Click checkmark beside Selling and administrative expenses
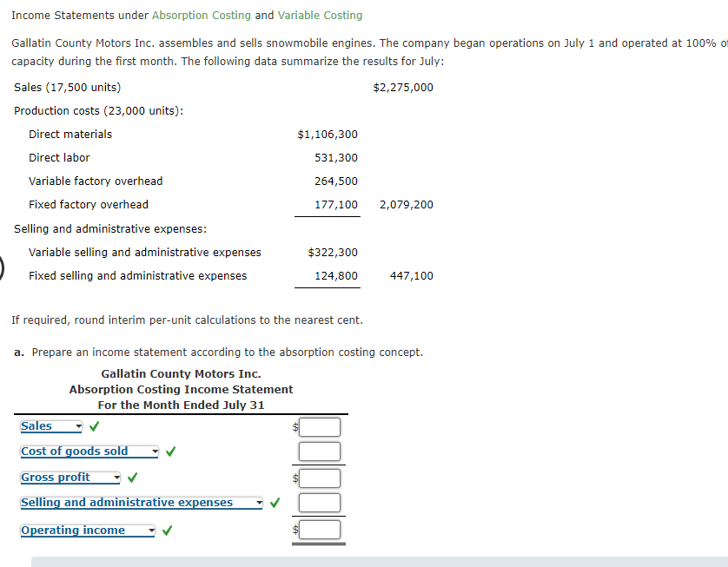This screenshot has height=567, width=728. point(275,502)
